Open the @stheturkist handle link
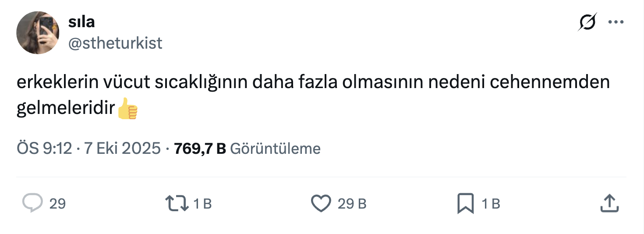Image resolution: width=644 pixels, height=234 pixels. (x=115, y=43)
